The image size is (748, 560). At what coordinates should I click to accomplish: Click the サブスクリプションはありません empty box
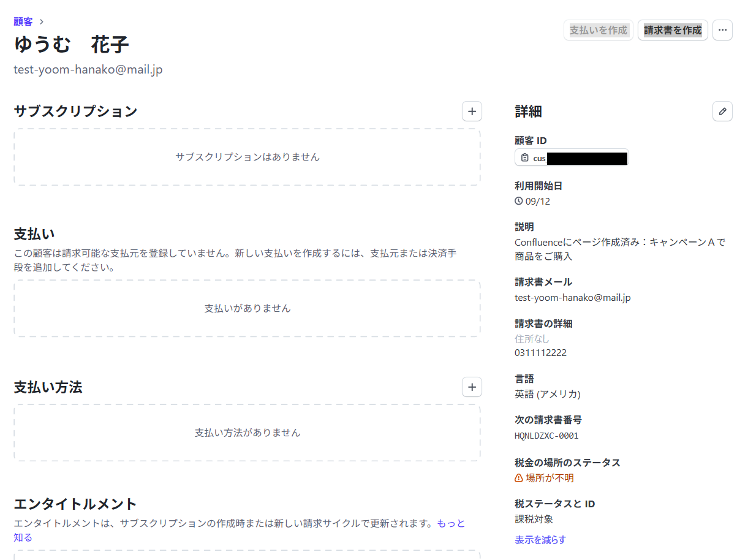point(247,157)
